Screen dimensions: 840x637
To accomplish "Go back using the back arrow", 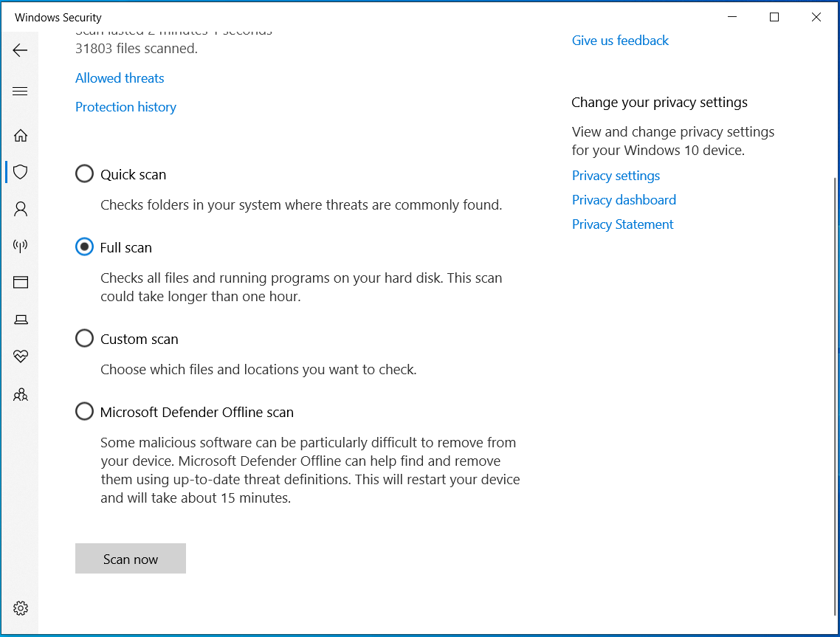I will point(20,50).
